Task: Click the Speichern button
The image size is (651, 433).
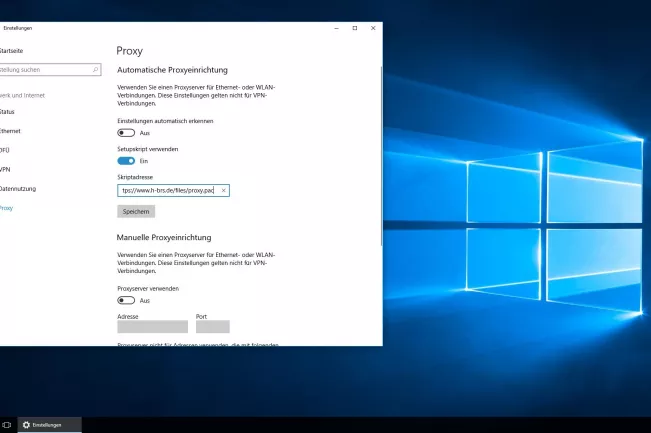Action: pyautogui.click(x=136, y=211)
